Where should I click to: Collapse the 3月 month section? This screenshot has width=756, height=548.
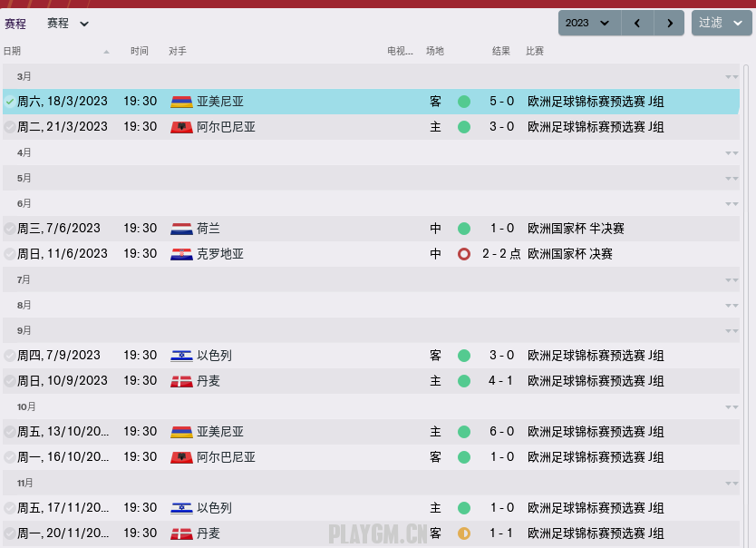(x=732, y=76)
